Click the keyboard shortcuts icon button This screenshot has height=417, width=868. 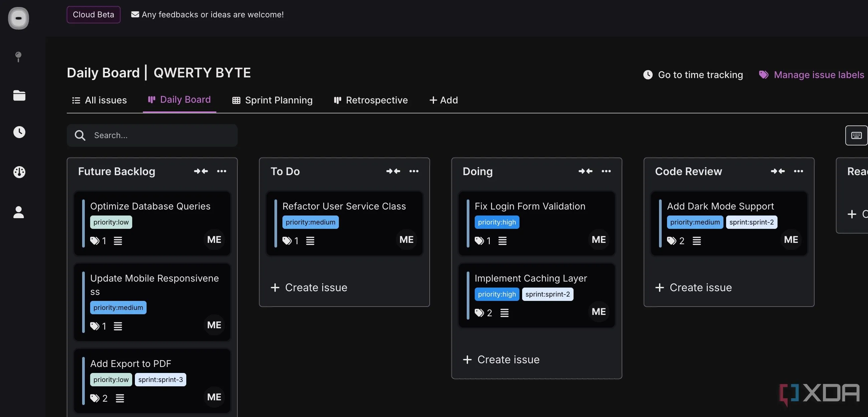coord(856,135)
